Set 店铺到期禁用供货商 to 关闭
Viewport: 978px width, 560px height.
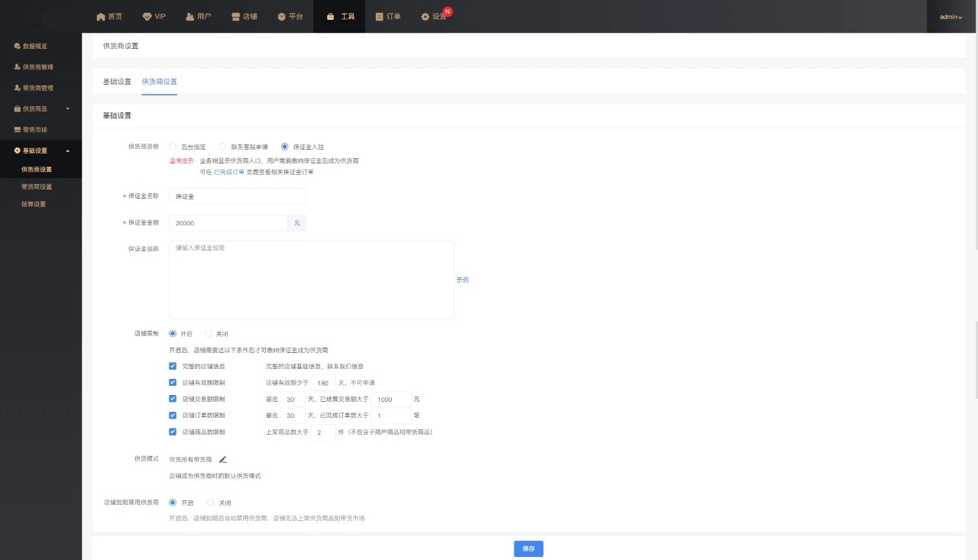(211, 503)
